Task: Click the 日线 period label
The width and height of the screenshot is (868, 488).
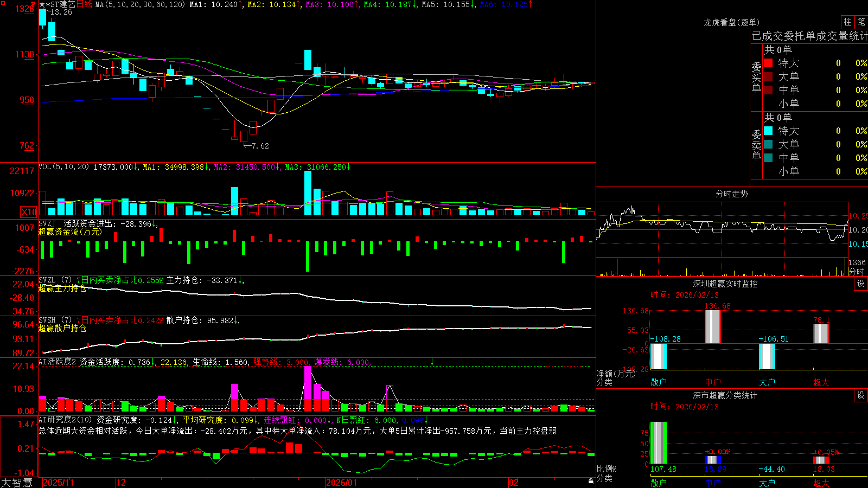Action: (84, 4)
